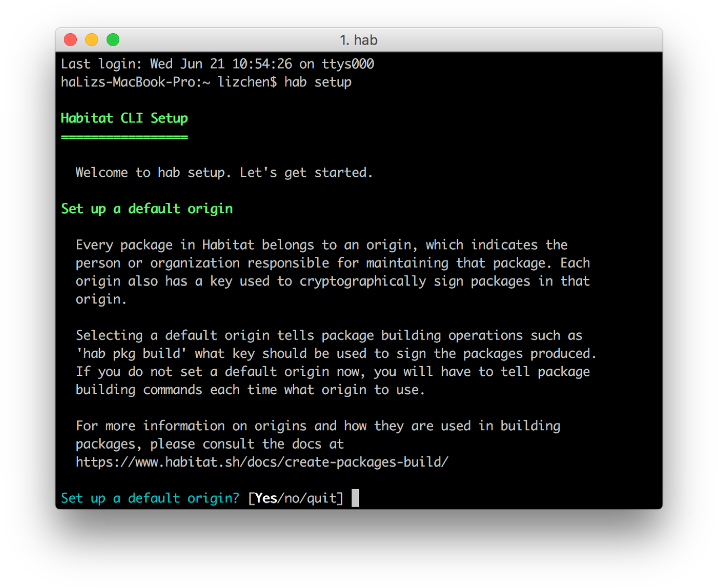Click the green zoom traffic light
Image resolution: width=718 pixels, height=588 pixels.
113,39
